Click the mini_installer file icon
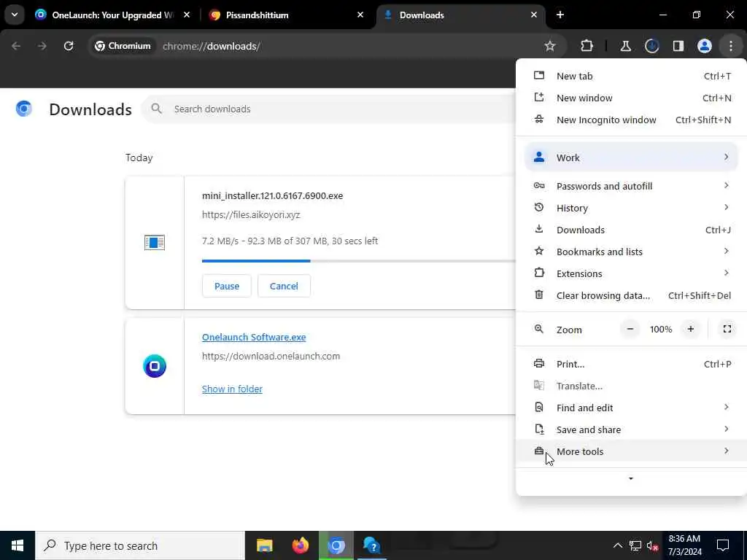The height and width of the screenshot is (560, 747). point(155,242)
